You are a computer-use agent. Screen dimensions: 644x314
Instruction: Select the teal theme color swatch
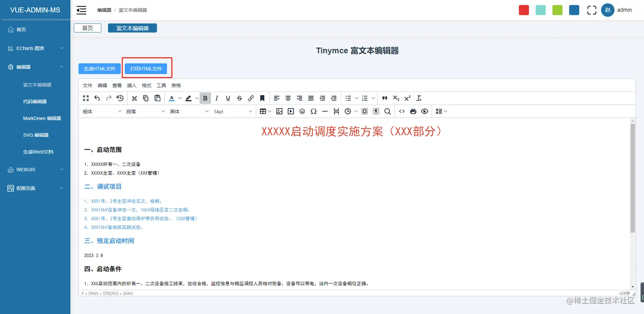(x=540, y=10)
